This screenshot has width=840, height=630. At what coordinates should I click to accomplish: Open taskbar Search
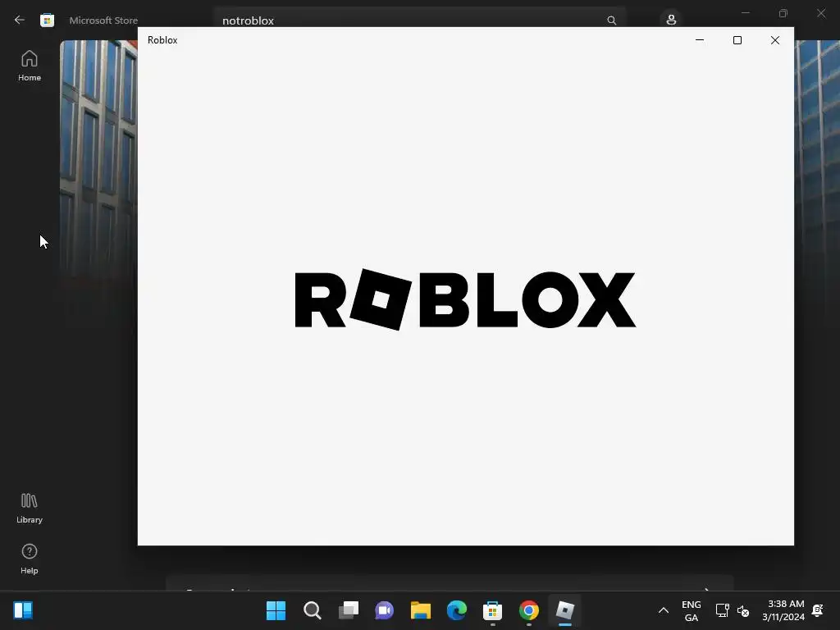coord(312,610)
